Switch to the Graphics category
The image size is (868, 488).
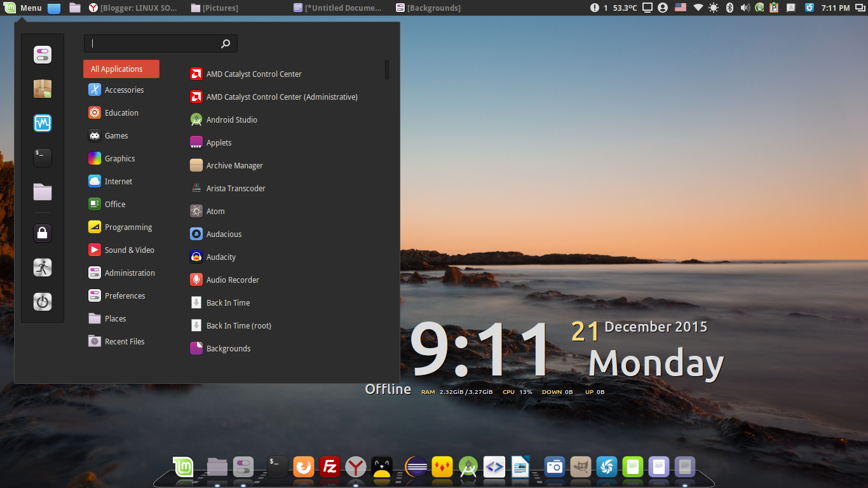point(120,158)
